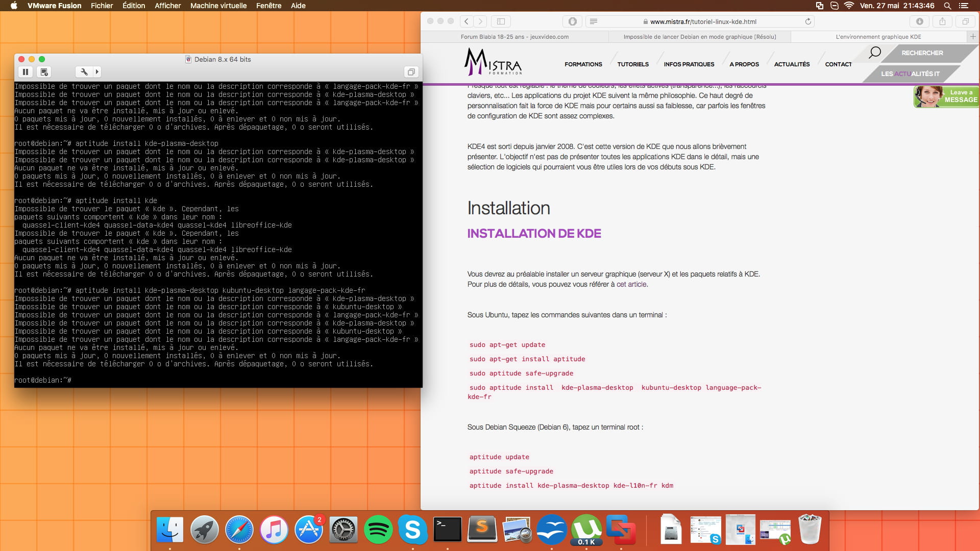980x551 pixels.
Task: Launch Finder from the Dock
Action: 169,530
